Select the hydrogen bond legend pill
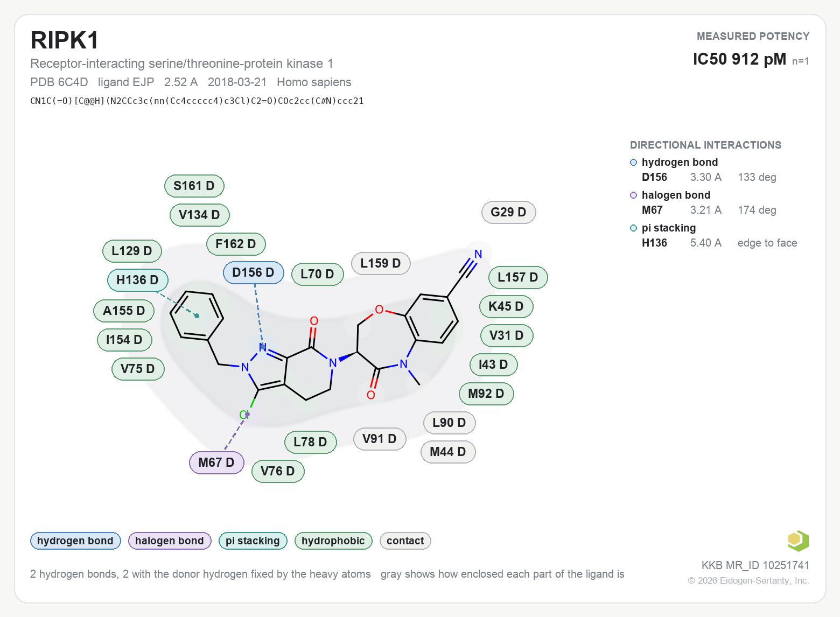840x617 pixels. [x=75, y=541]
